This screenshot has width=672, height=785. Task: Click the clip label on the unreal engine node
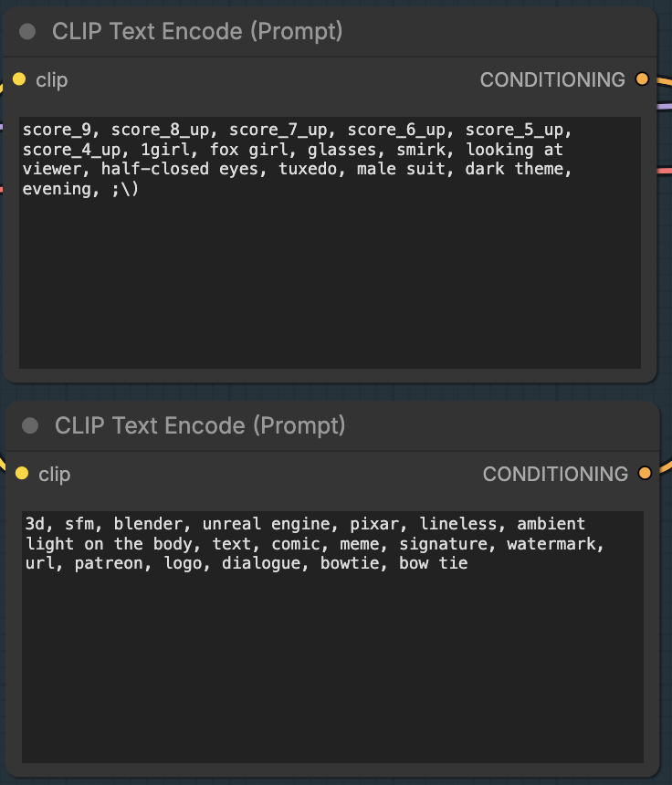[55, 475]
